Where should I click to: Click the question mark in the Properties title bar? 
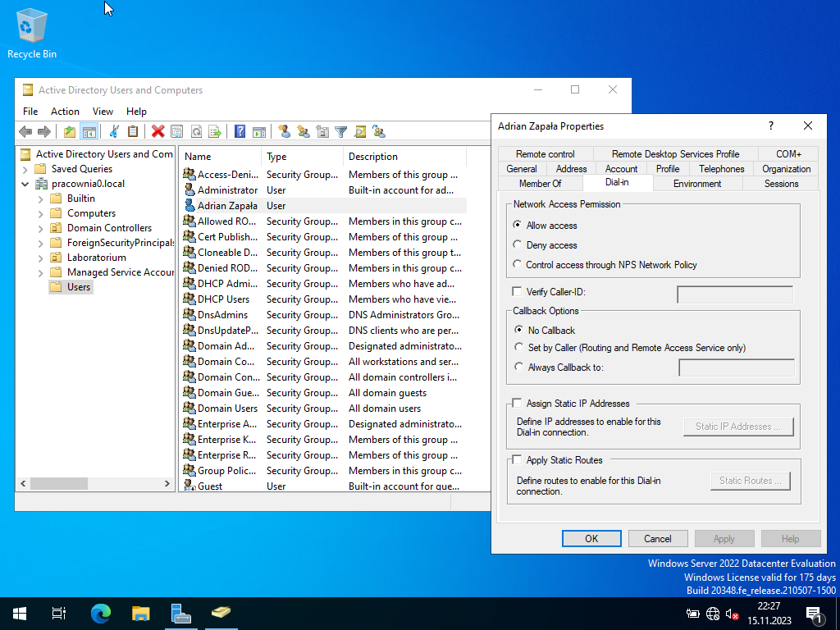tap(771, 126)
